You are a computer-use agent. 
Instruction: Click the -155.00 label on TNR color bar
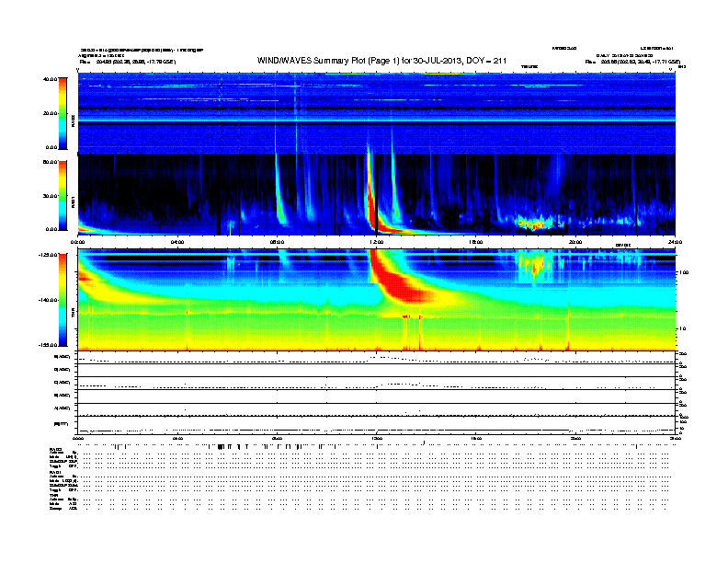[48, 345]
